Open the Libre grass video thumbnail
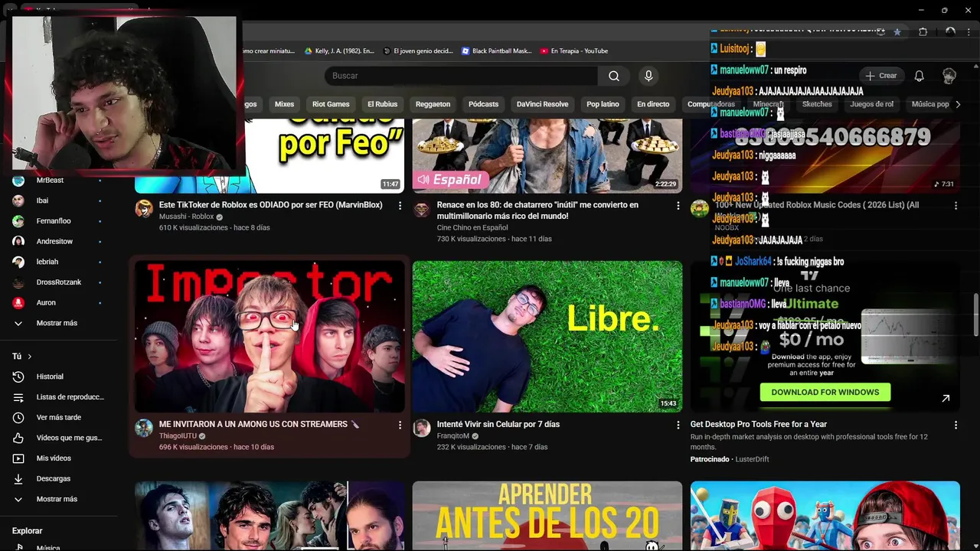The height and width of the screenshot is (551, 980). point(547,337)
